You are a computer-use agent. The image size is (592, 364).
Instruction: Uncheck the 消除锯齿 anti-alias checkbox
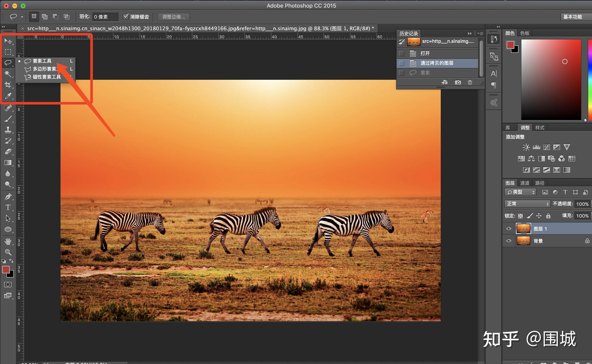pos(125,17)
